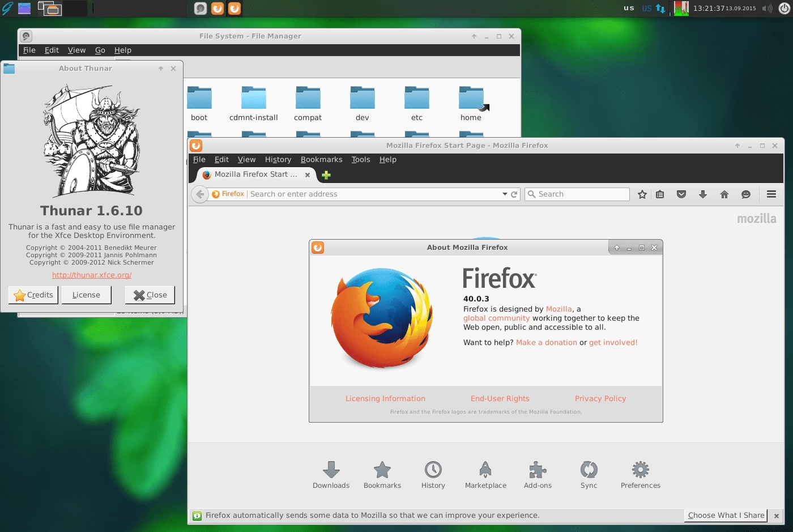This screenshot has height=532, width=793.
Task: Open the desktop pager workspace switcher
Action: point(62,8)
